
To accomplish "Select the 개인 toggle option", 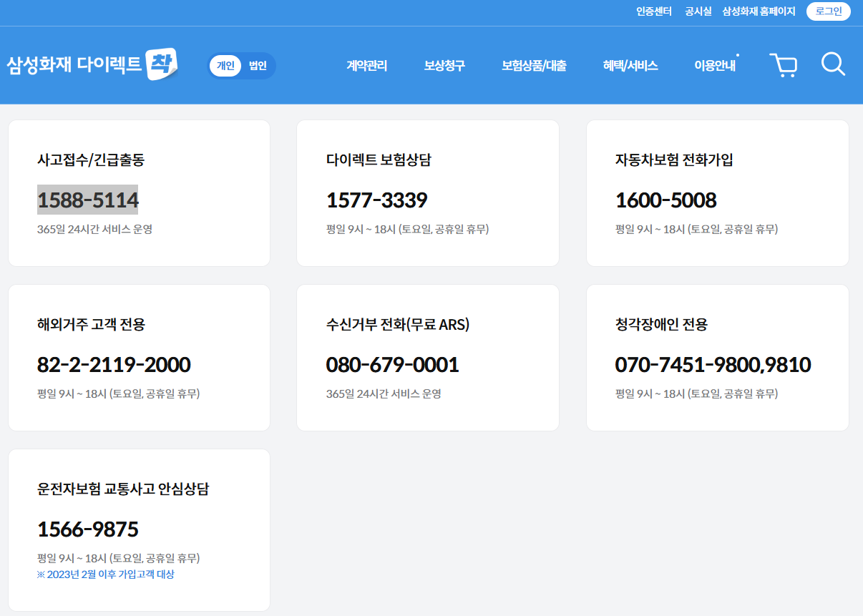I will [226, 66].
